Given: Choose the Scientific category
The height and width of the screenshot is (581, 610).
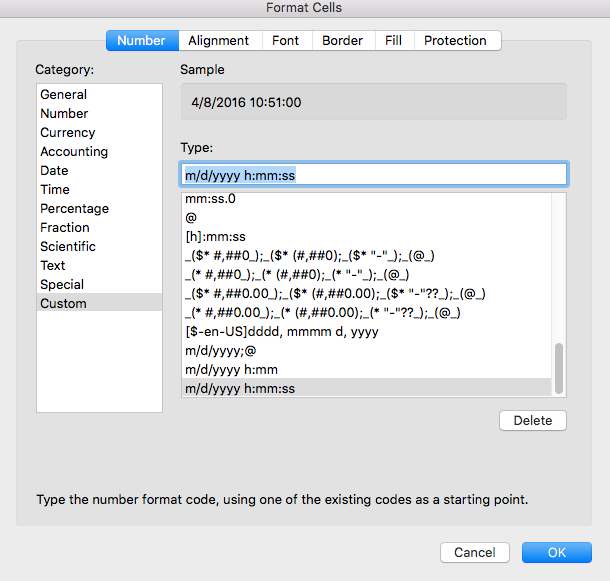Looking at the screenshot, I should (x=68, y=247).
